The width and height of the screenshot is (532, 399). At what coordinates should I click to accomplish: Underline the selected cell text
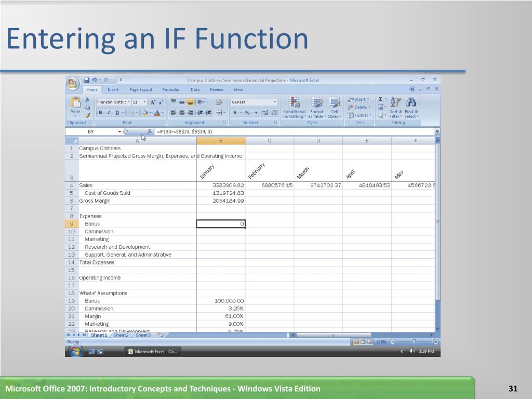[x=117, y=113]
